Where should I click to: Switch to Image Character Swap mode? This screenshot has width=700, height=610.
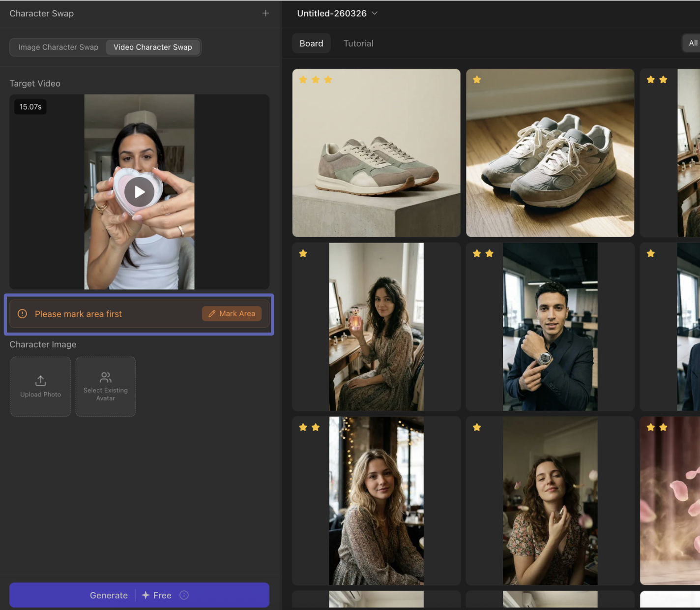(58, 47)
